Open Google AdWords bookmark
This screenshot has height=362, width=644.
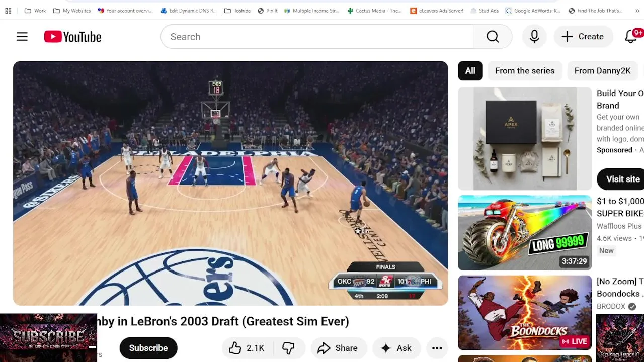click(x=533, y=11)
